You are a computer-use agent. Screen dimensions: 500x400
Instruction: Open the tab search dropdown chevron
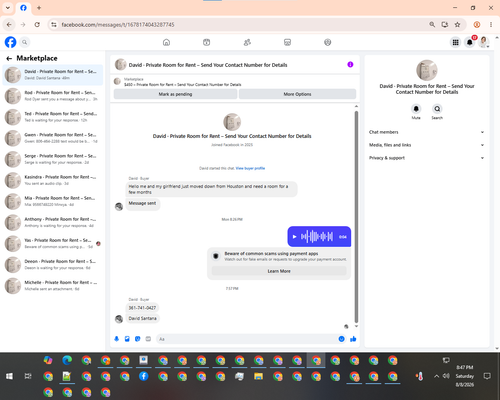(x=8, y=7)
